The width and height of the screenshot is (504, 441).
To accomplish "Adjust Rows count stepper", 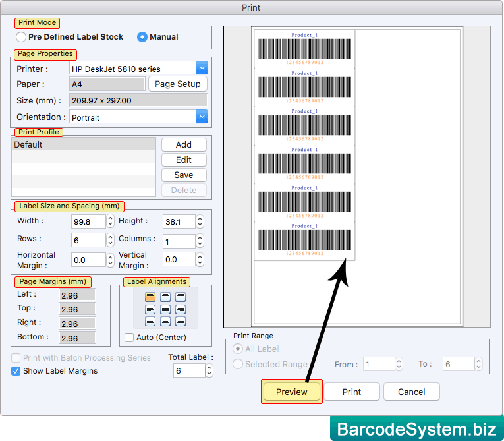I will point(111,240).
